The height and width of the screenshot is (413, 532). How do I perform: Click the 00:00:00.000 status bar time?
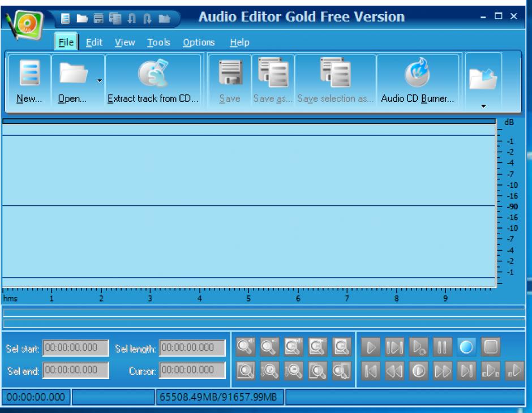[x=36, y=397]
